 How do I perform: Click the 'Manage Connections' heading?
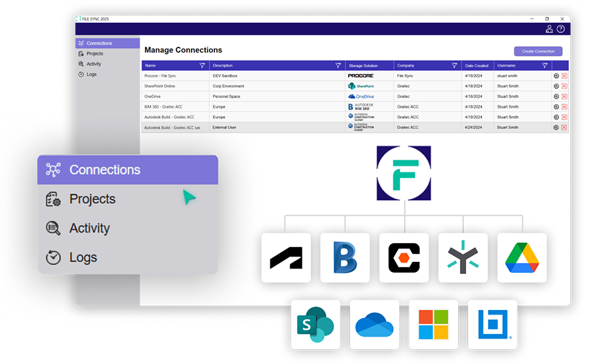click(x=183, y=50)
